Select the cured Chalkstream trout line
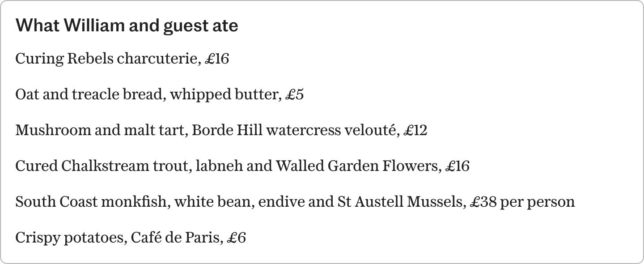Screen dimensions: 644x264 [x=242, y=166]
